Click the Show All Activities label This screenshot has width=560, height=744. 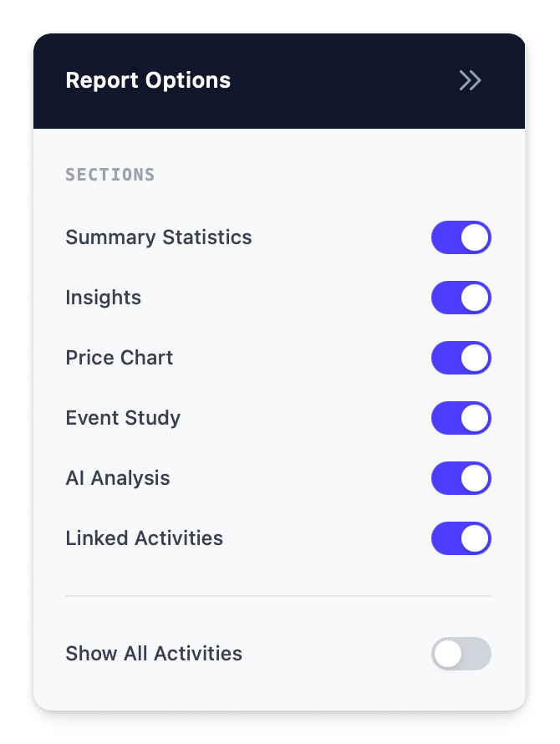[x=154, y=654]
